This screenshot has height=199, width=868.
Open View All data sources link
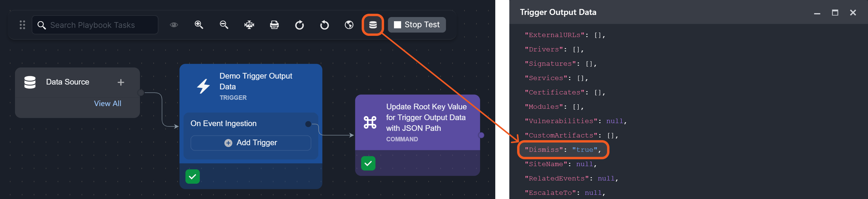click(x=108, y=104)
